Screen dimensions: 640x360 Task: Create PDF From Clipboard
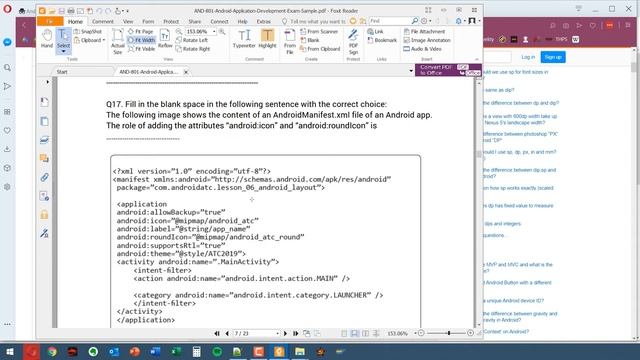click(x=320, y=49)
